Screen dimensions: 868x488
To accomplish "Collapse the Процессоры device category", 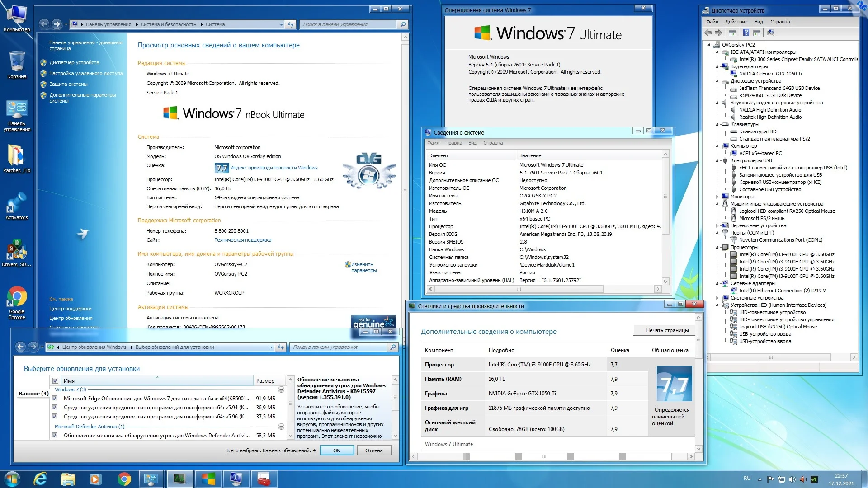I will pyautogui.click(x=717, y=247).
